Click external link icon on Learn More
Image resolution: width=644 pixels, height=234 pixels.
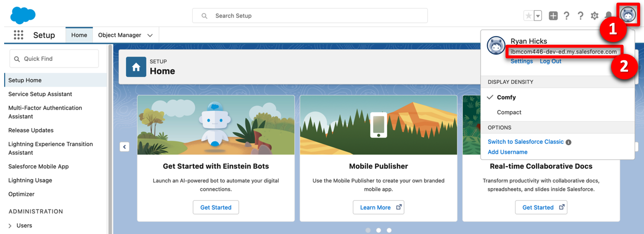coord(399,207)
